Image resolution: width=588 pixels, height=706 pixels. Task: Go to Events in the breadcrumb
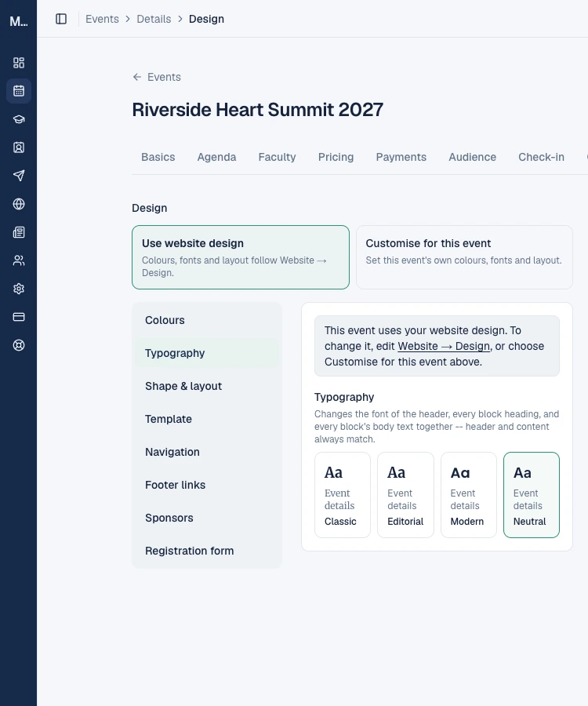click(102, 19)
